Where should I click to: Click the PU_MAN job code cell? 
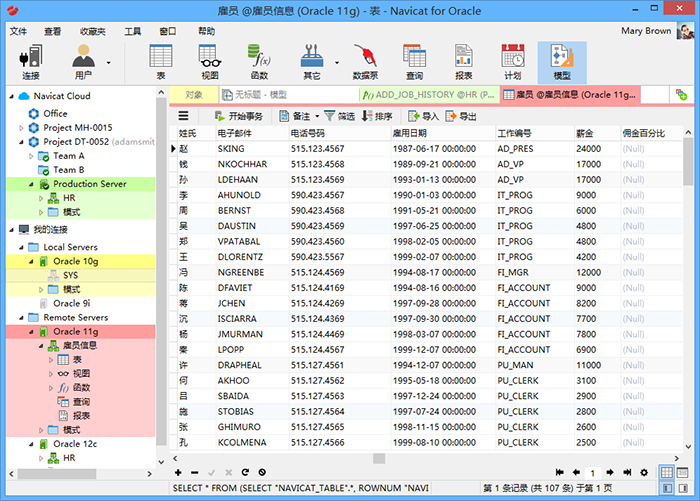535,365
